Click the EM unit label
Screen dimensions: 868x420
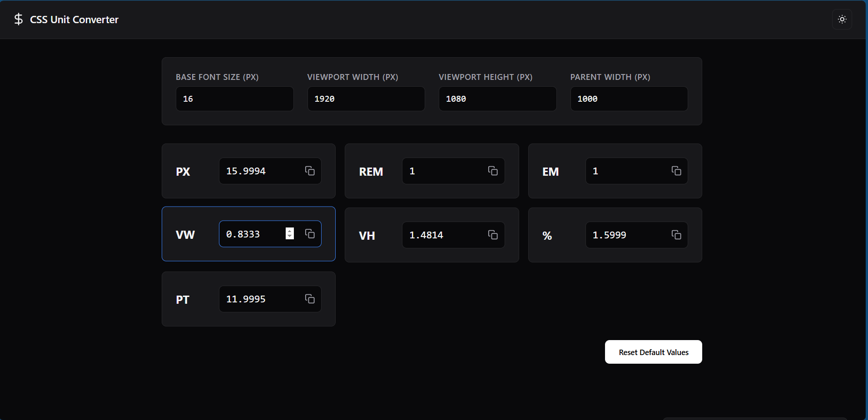551,172
